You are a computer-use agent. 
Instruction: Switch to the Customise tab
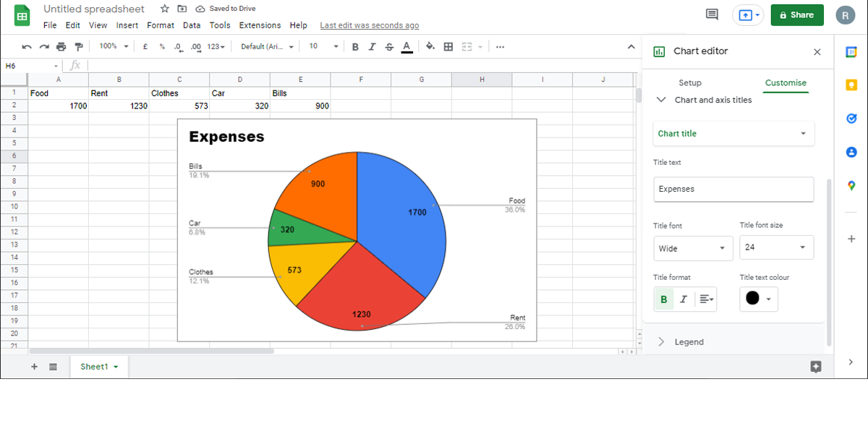click(786, 83)
